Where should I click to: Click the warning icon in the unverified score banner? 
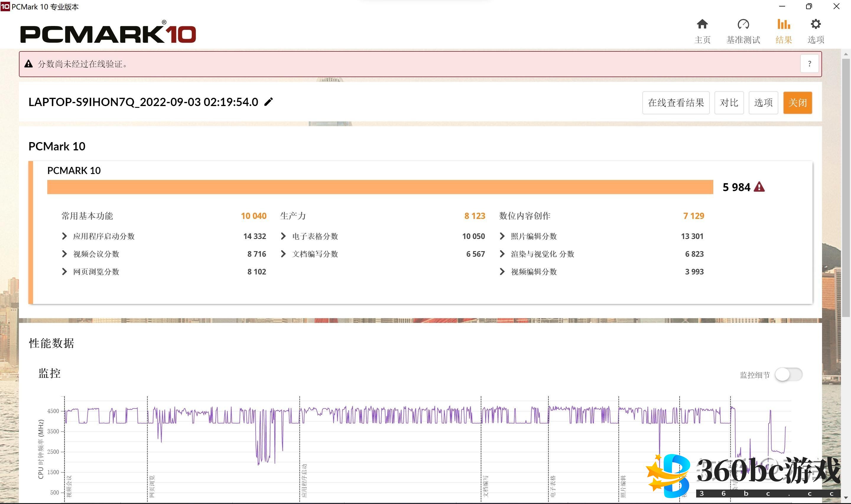click(29, 64)
